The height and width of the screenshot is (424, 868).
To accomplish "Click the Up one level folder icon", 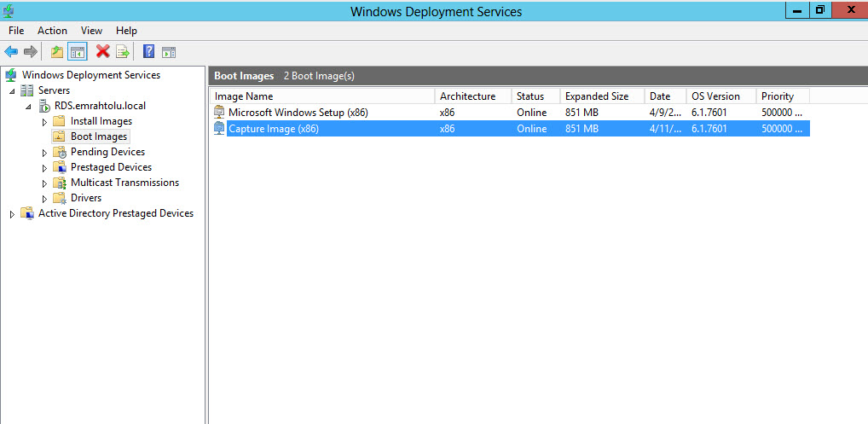I will coord(57,52).
